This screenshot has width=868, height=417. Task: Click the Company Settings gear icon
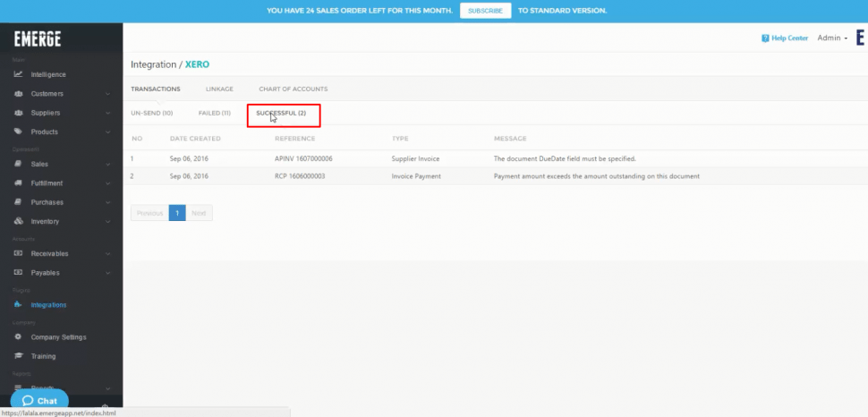click(x=18, y=336)
